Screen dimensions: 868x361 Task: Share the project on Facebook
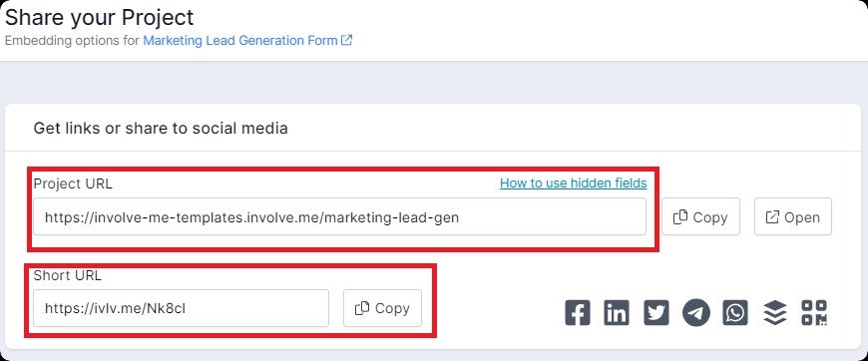click(578, 313)
